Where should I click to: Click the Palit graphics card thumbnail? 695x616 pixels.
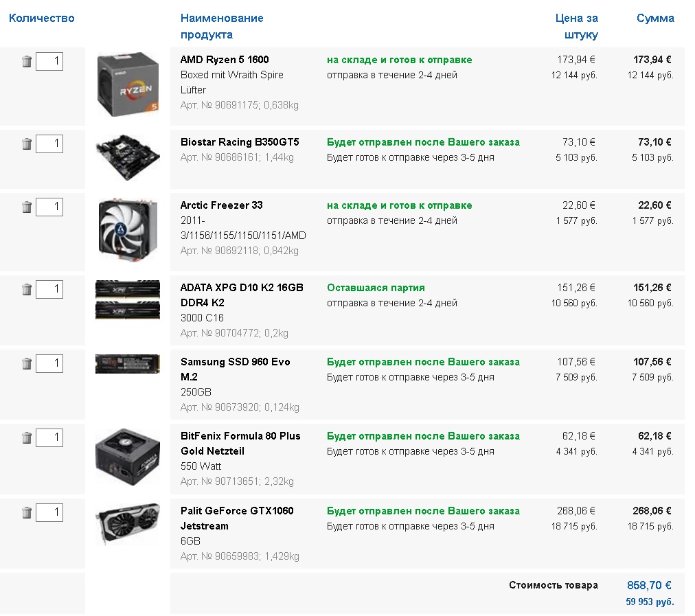128,525
